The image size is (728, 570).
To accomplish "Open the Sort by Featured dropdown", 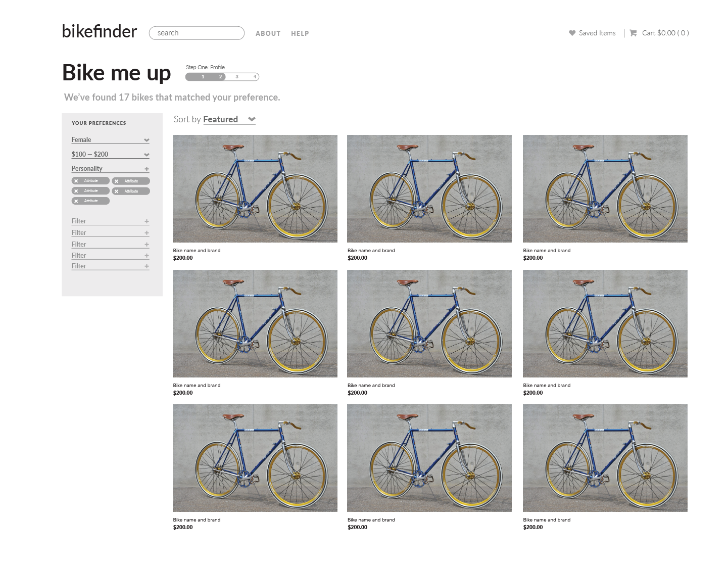I will (x=251, y=119).
